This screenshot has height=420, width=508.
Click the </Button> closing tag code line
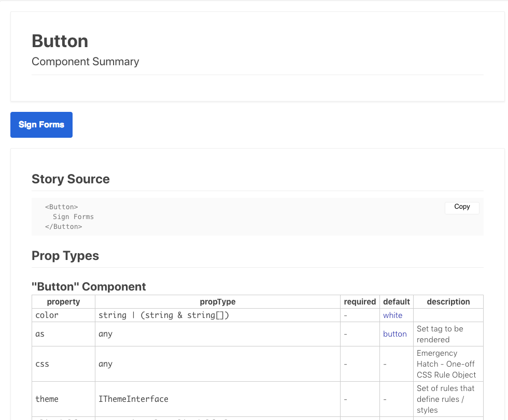point(63,227)
